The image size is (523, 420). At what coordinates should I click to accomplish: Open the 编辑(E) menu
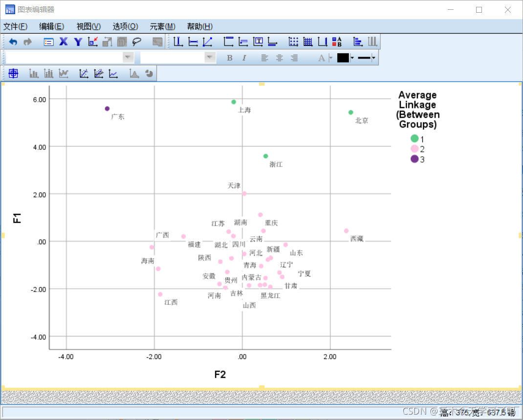(x=52, y=26)
